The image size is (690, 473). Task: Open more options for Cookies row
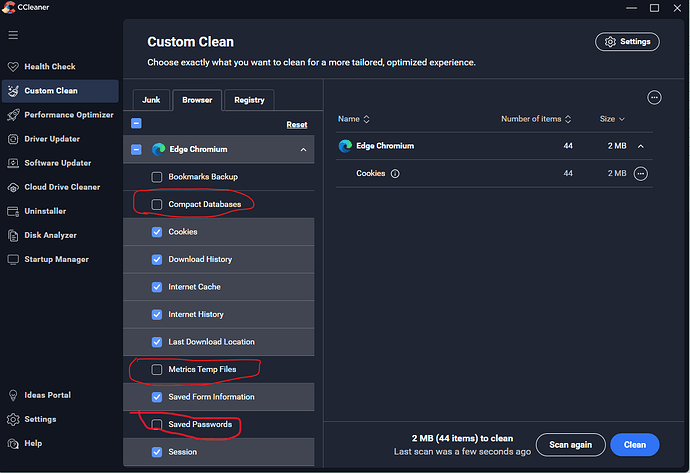click(x=641, y=173)
